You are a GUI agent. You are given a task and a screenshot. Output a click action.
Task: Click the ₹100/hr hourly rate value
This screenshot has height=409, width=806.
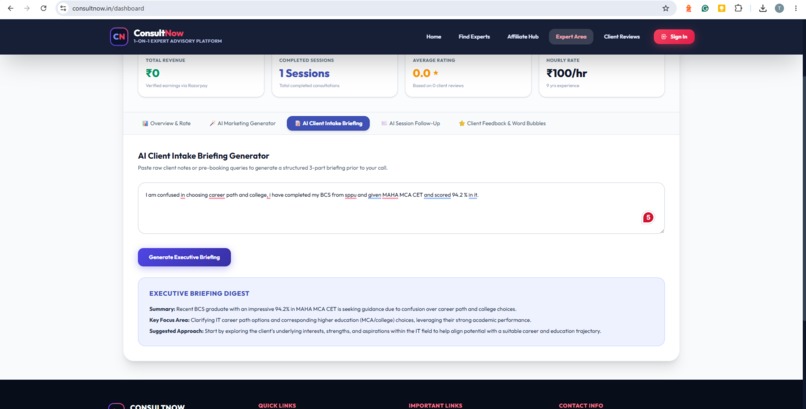point(566,73)
